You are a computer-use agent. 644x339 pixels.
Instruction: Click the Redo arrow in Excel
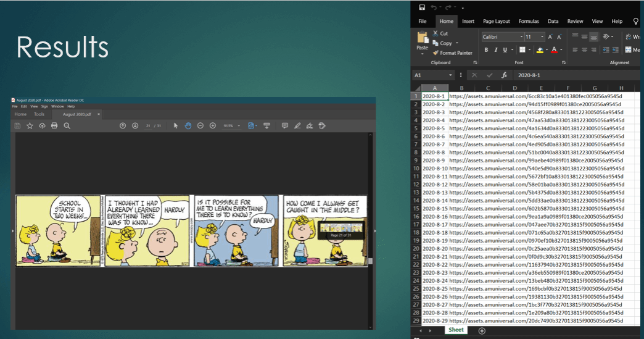pyautogui.click(x=448, y=7)
